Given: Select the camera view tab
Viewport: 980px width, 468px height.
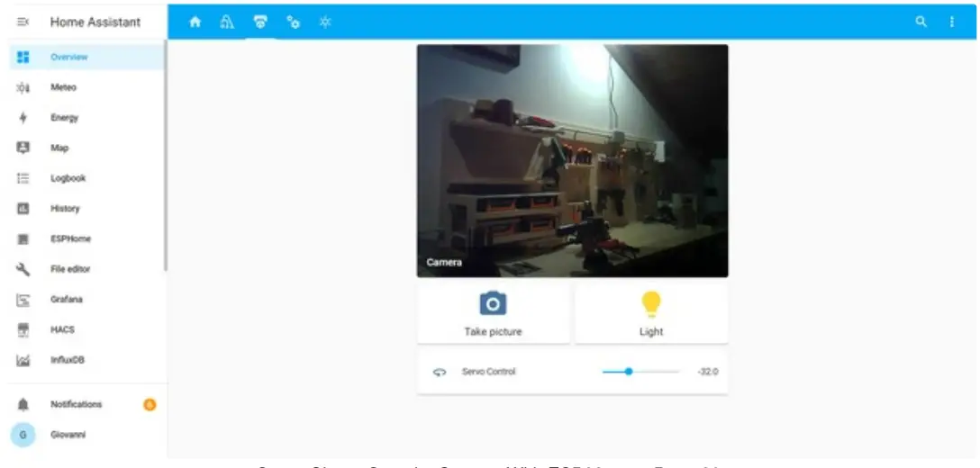Looking at the screenshot, I should tap(260, 22).
